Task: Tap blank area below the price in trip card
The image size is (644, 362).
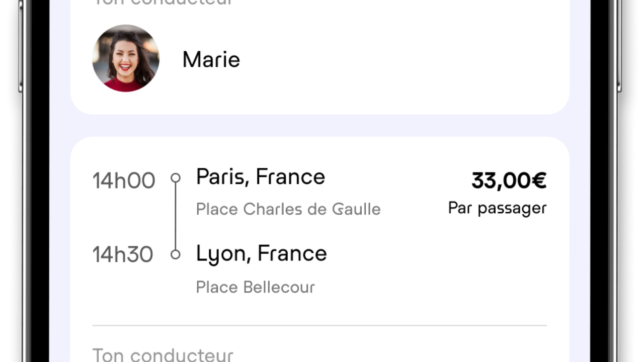Action: click(483, 266)
